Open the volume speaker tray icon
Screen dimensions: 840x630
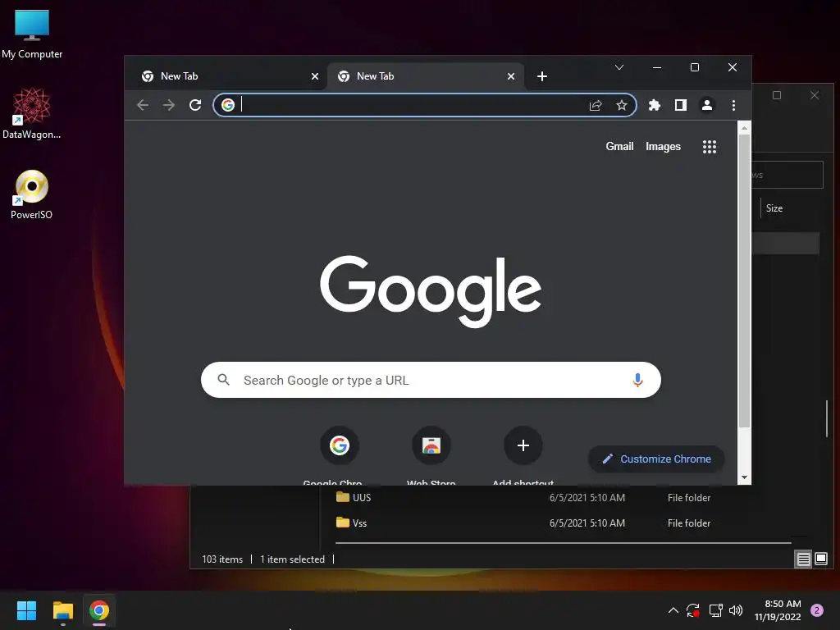[736, 610]
